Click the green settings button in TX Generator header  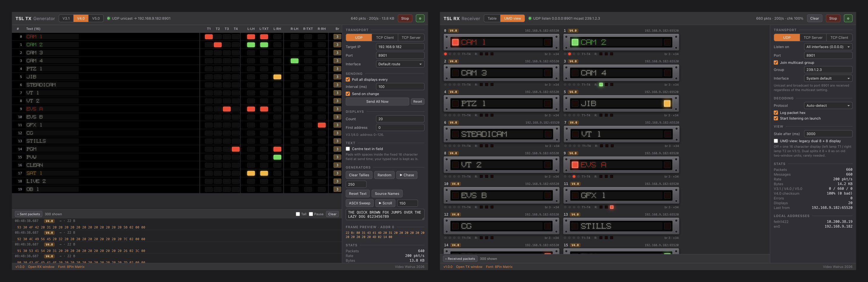pos(420,18)
